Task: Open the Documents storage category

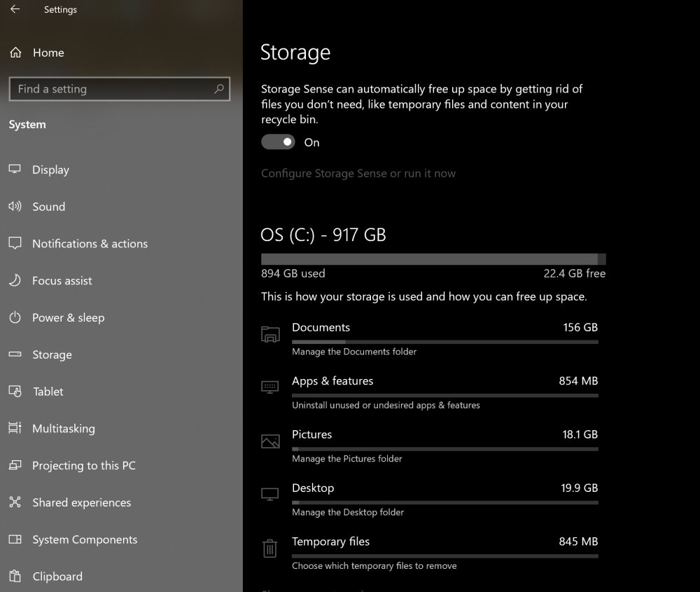Action: pyautogui.click(x=321, y=328)
